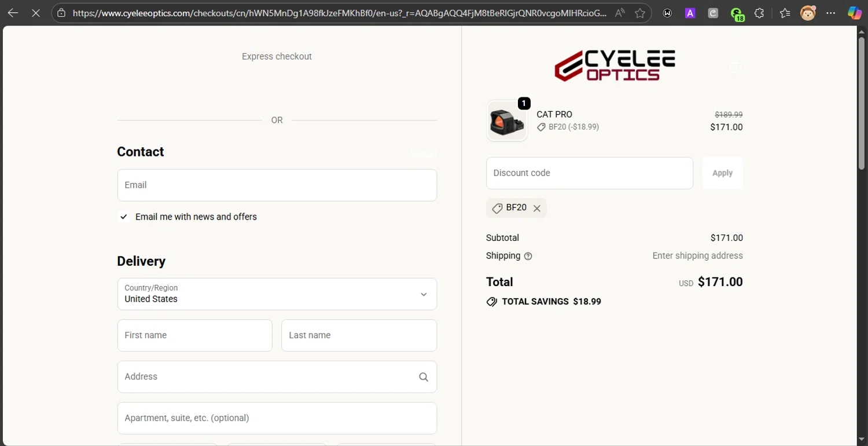Open browser Settings and more menu
The height and width of the screenshot is (446, 868).
(831, 13)
